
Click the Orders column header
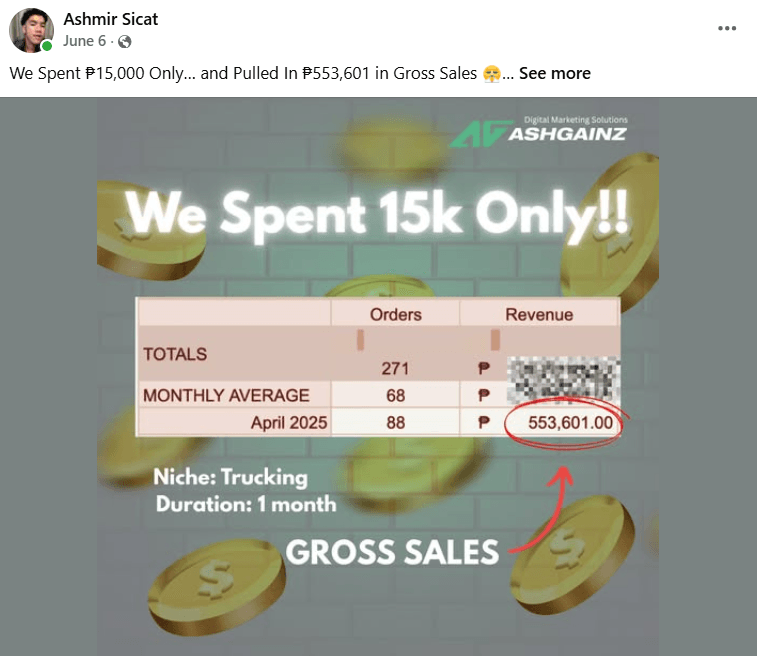click(x=395, y=314)
